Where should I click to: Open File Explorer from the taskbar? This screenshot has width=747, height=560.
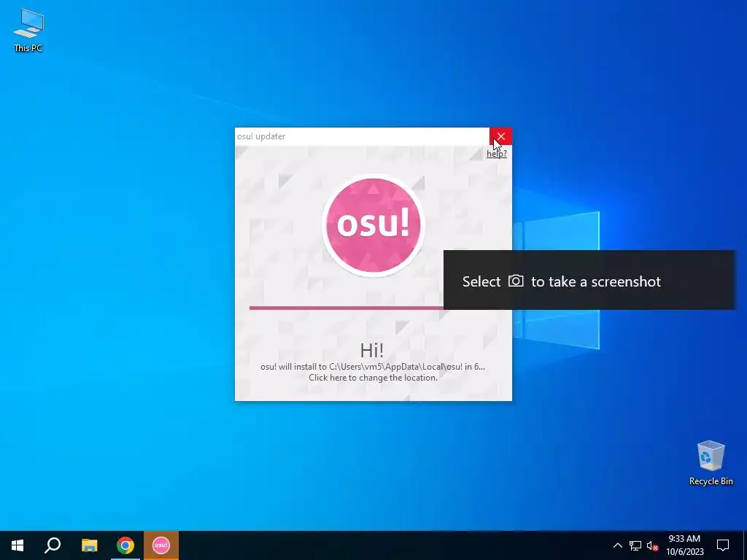pyautogui.click(x=89, y=545)
